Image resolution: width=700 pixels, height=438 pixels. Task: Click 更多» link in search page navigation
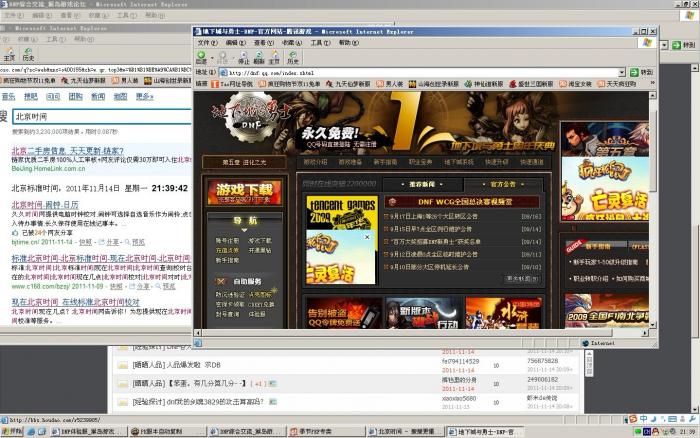[x=145, y=96]
